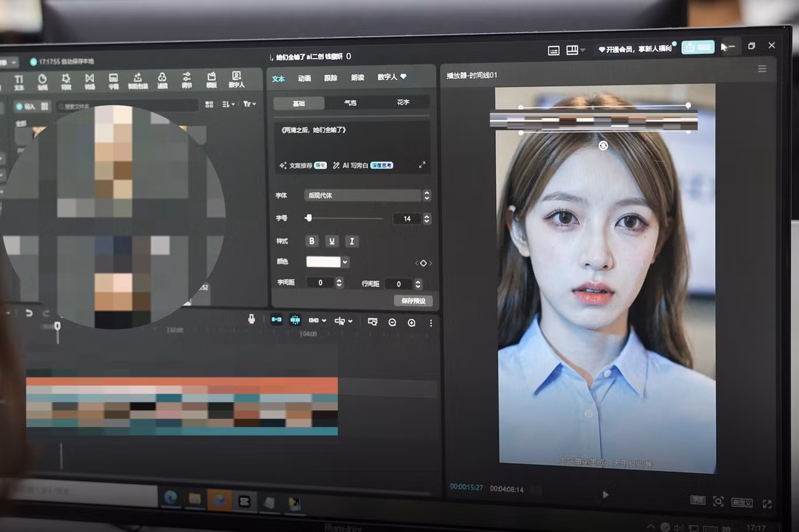
Task: Toggle italic I text style
Action: click(x=352, y=241)
